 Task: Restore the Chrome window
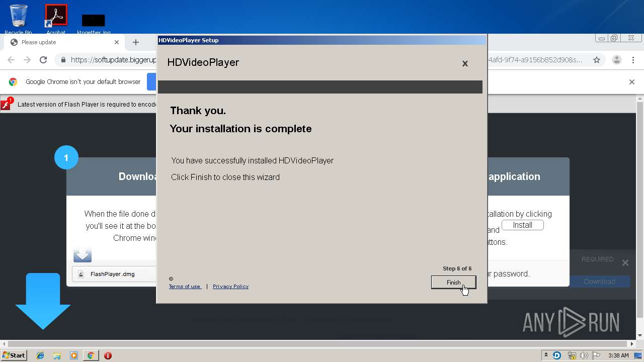click(614, 38)
